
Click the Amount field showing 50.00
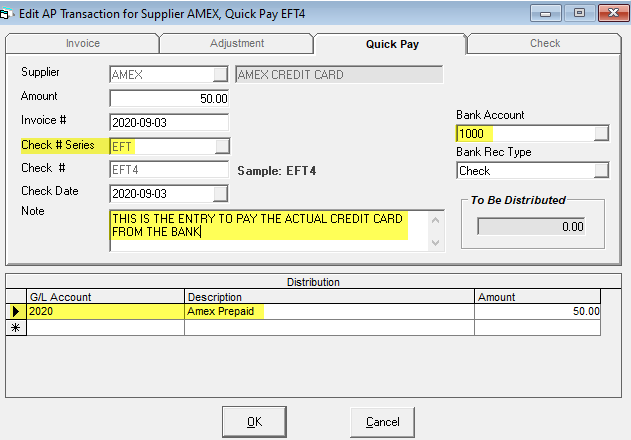tap(169, 99)
